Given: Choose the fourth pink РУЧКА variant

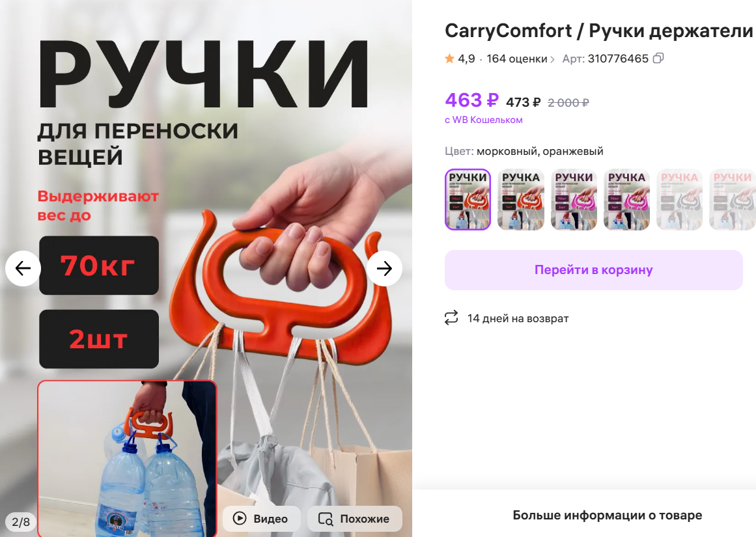Looking at the screenshot, I should pos(627,199).
